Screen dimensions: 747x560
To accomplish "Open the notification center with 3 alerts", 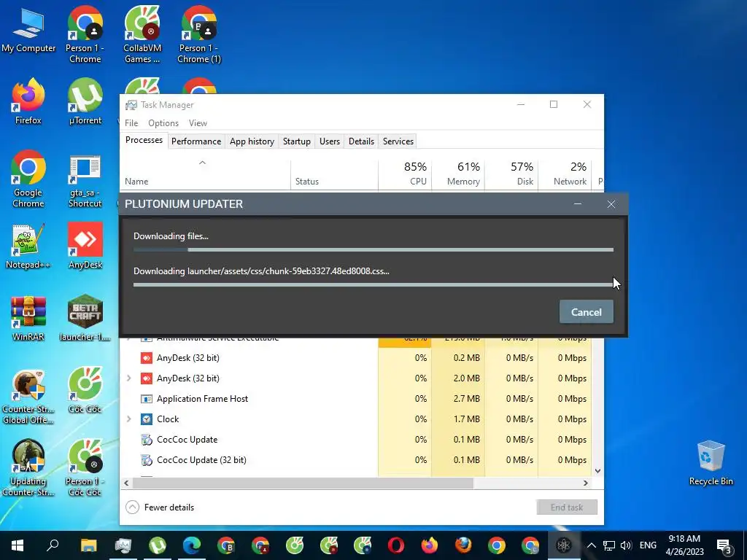I will 724,546.
